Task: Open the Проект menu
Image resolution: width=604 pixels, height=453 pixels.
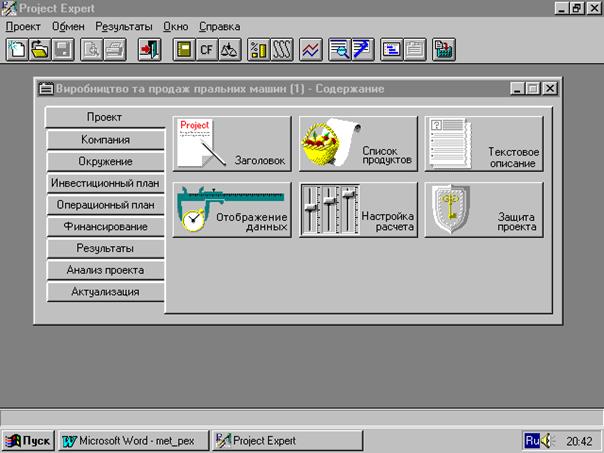Action: [x=23, y=27]
